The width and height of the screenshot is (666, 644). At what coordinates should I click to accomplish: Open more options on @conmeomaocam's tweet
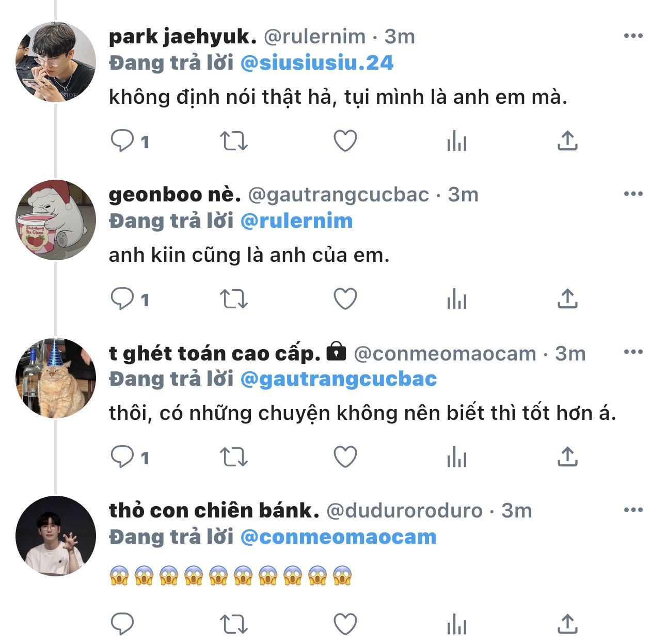point(633,352)
